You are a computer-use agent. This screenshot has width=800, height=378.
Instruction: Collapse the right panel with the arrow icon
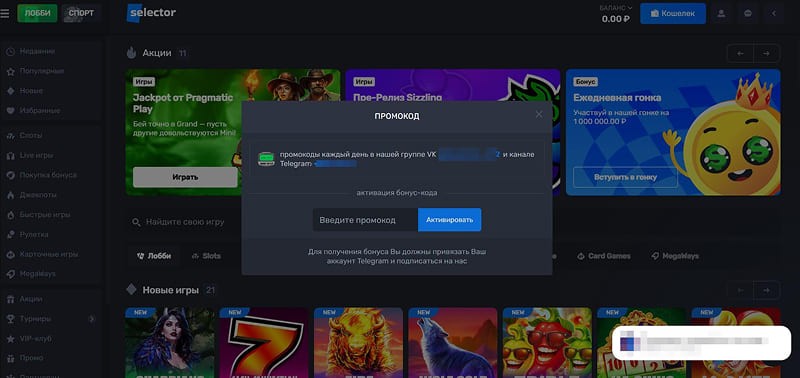[774, 13]
